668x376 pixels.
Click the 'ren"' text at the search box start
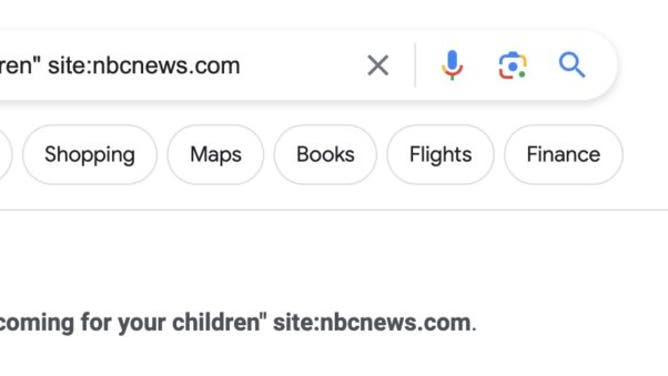20,66
